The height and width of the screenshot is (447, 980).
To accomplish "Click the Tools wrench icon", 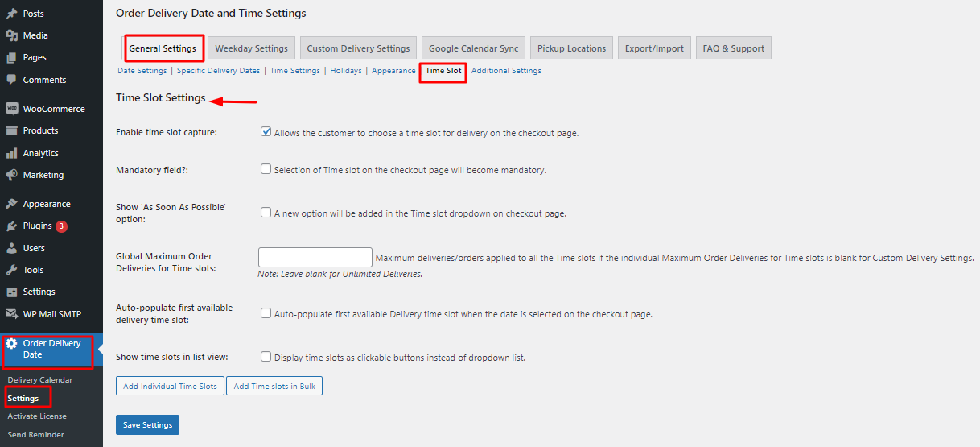I will 11,270.
